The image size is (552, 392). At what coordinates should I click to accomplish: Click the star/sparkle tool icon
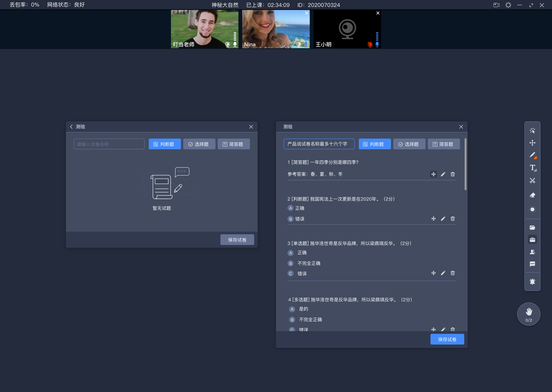coord(532,130)
